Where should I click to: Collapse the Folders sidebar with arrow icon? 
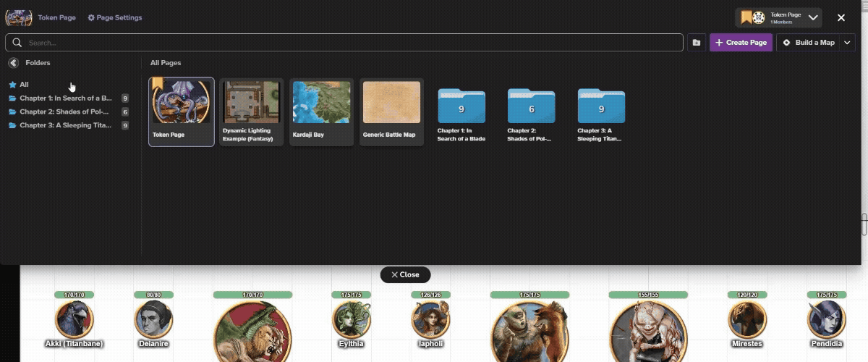click(x=13, y=63)
